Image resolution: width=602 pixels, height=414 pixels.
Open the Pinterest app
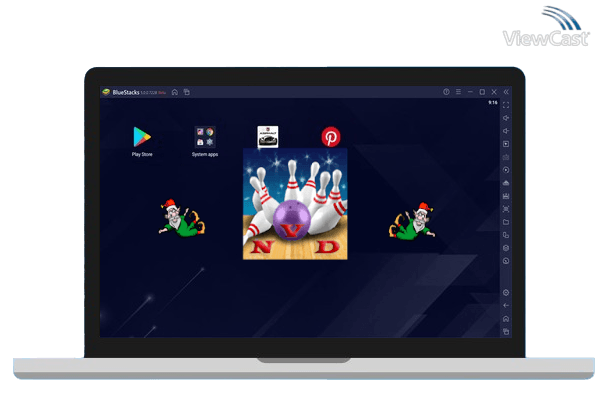(x=331, y=137)
